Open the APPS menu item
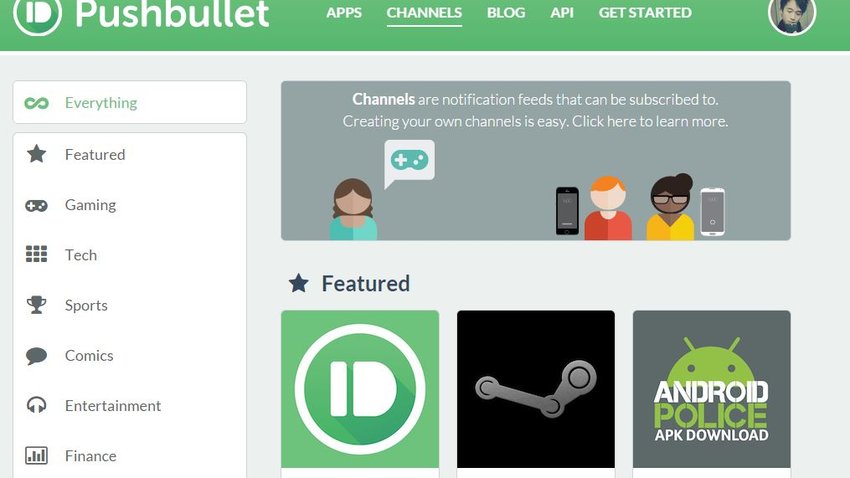The image size is (850, 478). pos(344,13)
